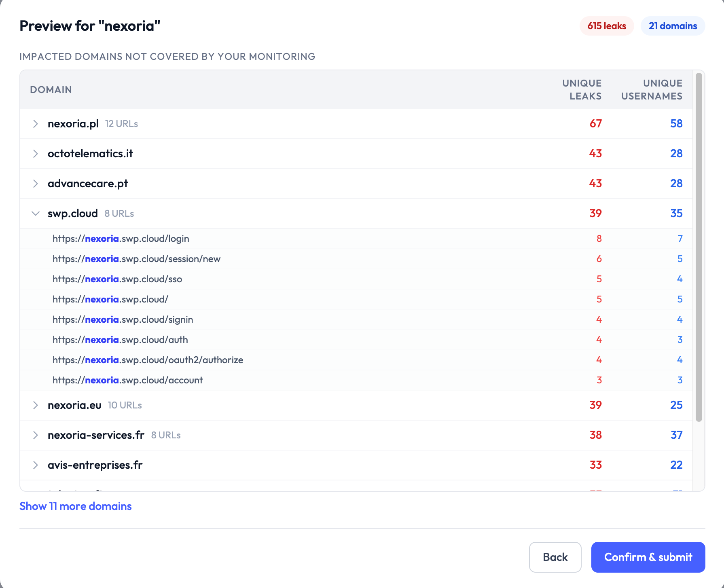Select the nexoria.swp.cloud/account row
Image resolution: width=724 pixels, height=588 pixels.
pos(127,380)
